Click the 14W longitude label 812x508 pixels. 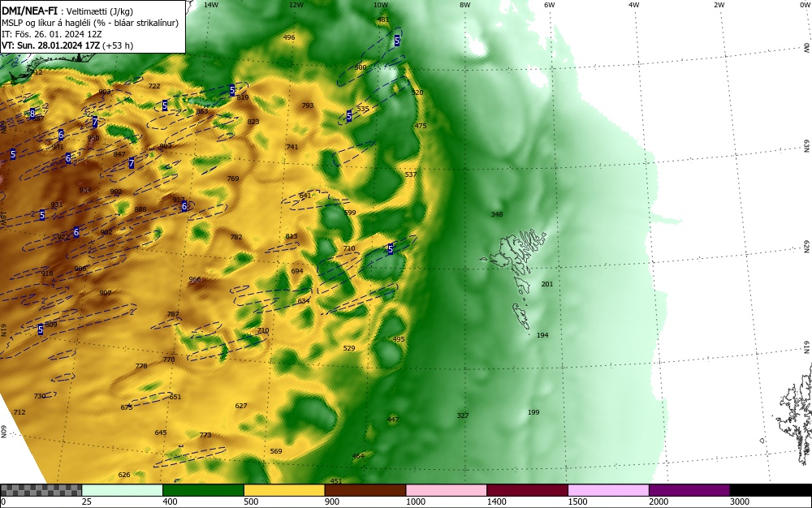[x=211, y=5]
